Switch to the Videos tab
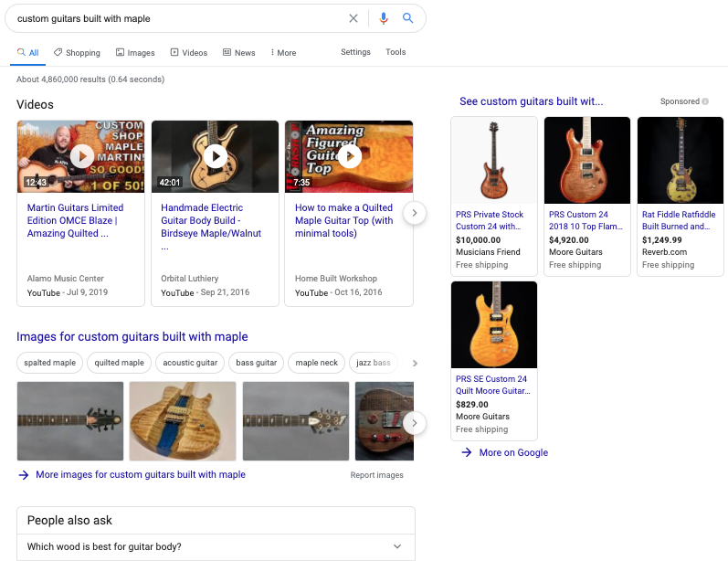 [x=189, y=52]
